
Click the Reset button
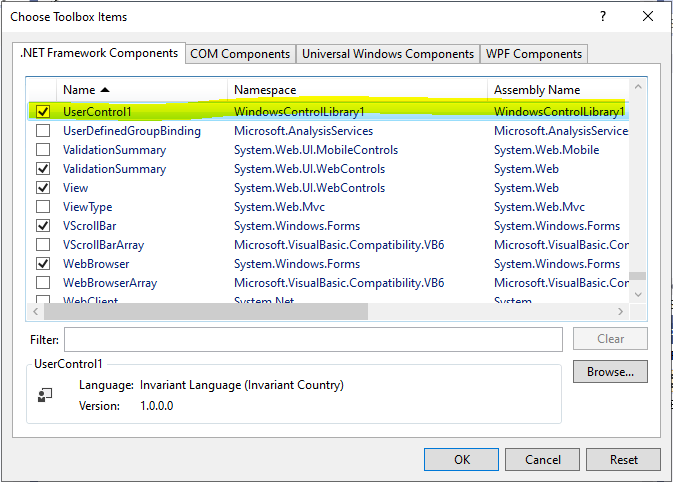pyautogui.click(x=623, y=460)
